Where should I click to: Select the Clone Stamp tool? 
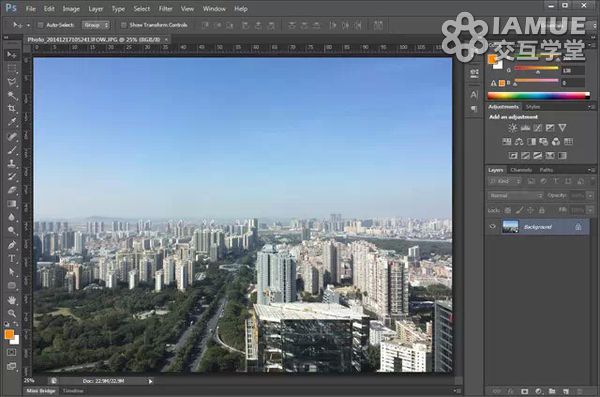12,163
